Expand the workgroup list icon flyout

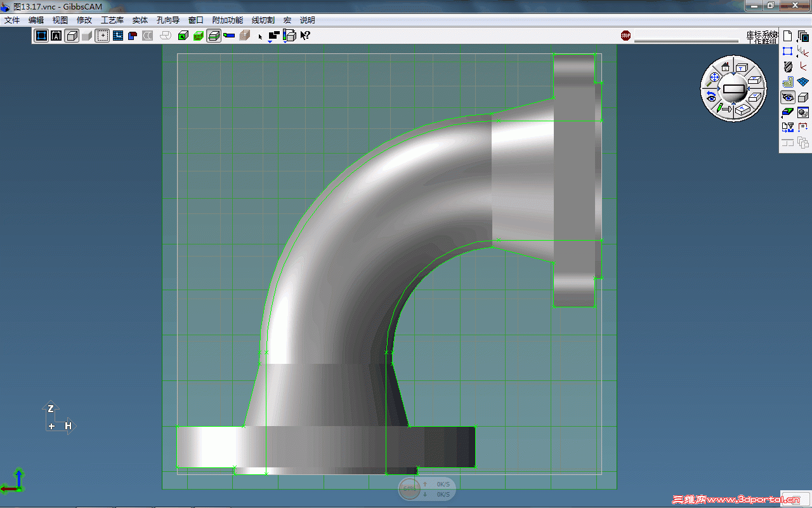pos(803,36)
